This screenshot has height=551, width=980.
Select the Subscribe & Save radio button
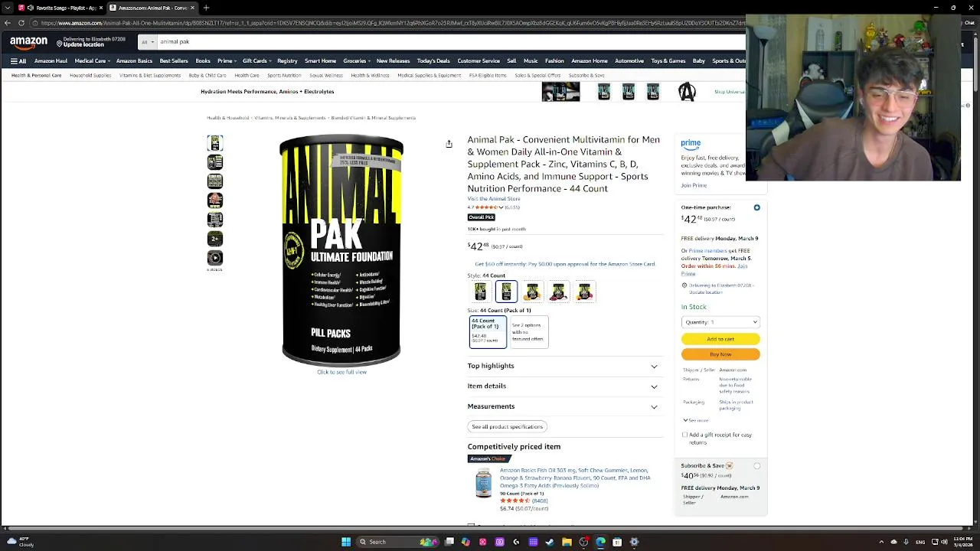(756, 465)
